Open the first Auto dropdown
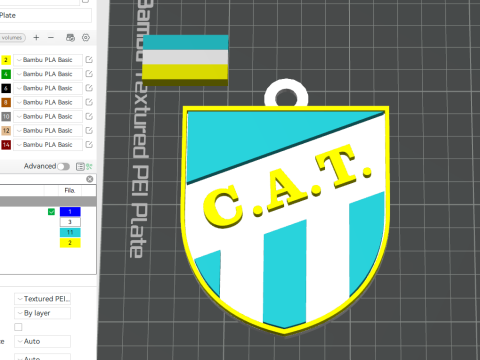Image resolution: width=480 pixels, height=360 pixels. 42,341
